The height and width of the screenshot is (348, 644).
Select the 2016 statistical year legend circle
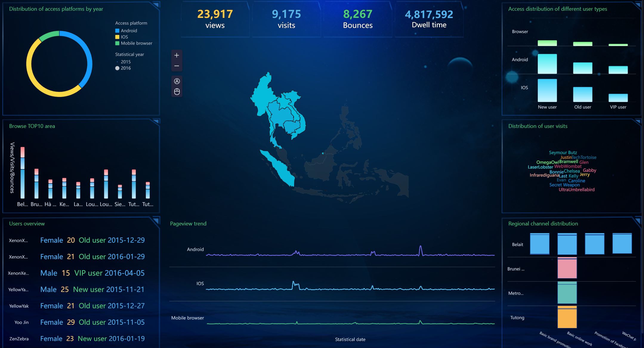[x=117, y=68]
